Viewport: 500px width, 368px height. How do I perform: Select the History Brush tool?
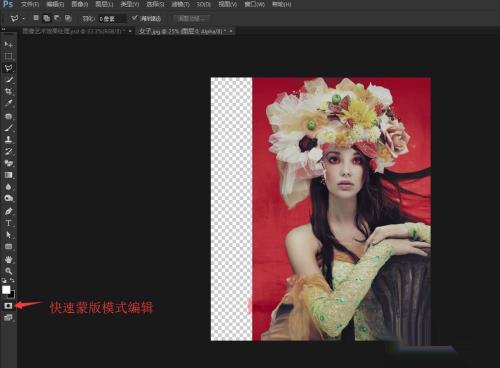8,151
